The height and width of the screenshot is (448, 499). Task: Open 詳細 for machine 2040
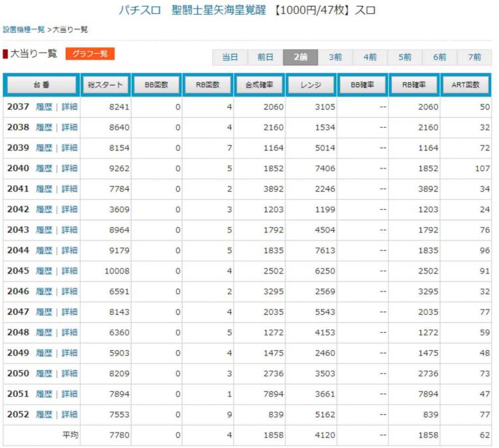coord(69,168)
